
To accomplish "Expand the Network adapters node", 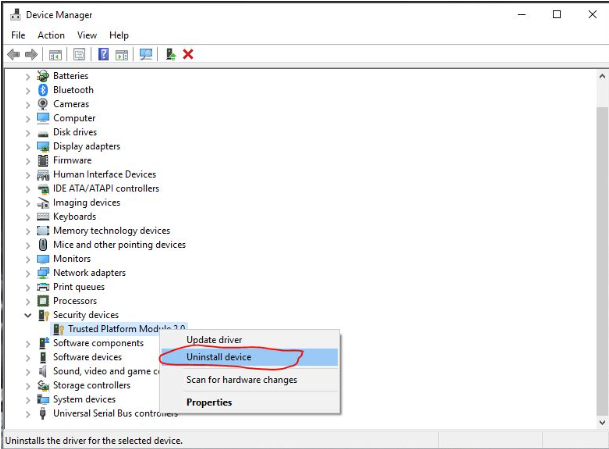I will click(28, 273).
